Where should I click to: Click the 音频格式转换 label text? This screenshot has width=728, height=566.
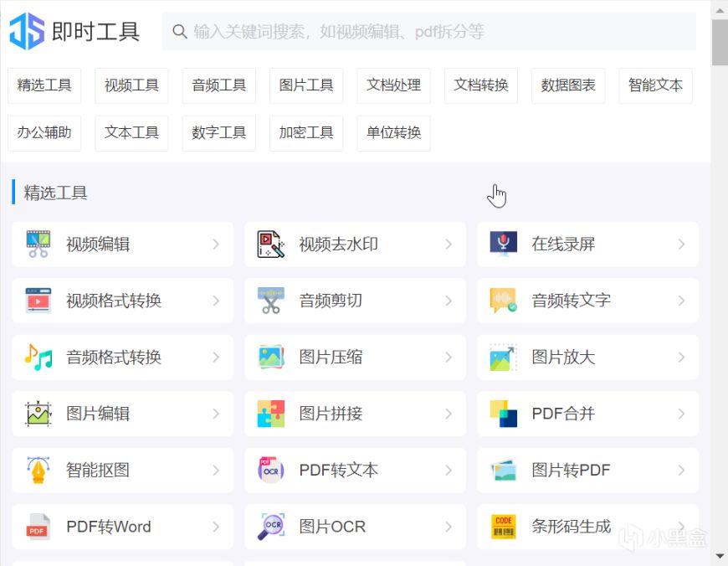[x=114, y=358]
